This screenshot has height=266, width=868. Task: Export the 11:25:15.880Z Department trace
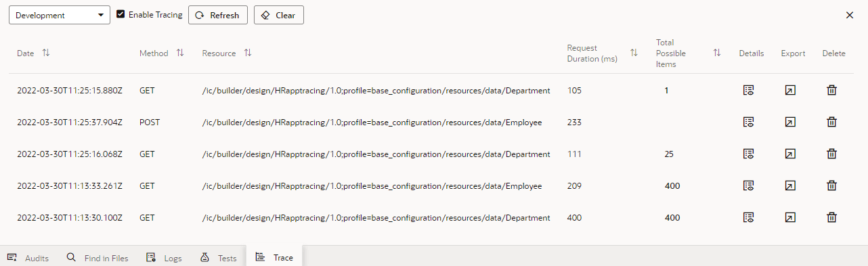(789, 90)
